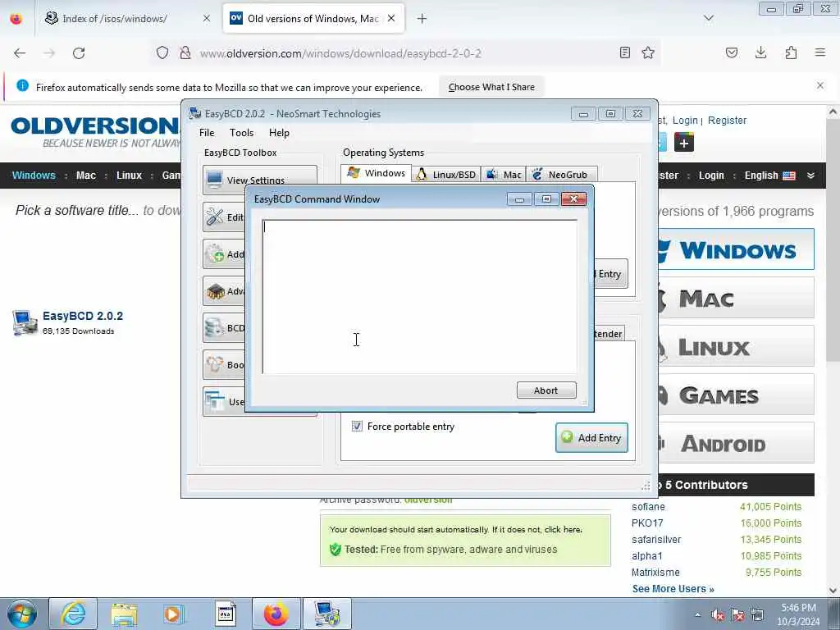Click the Firefox reload page icon
Screen dimensions: 840x630
point(79,53)
